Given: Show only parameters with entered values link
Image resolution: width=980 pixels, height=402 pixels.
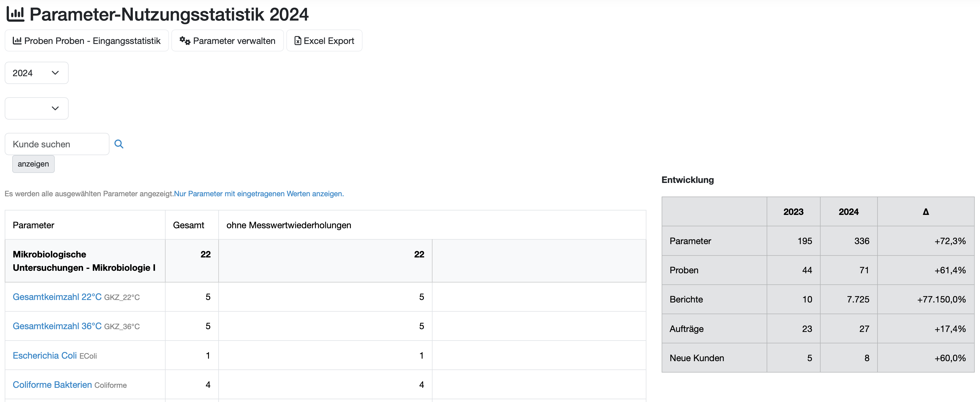Looking at the screenshot, I should [x=259, y=194].
